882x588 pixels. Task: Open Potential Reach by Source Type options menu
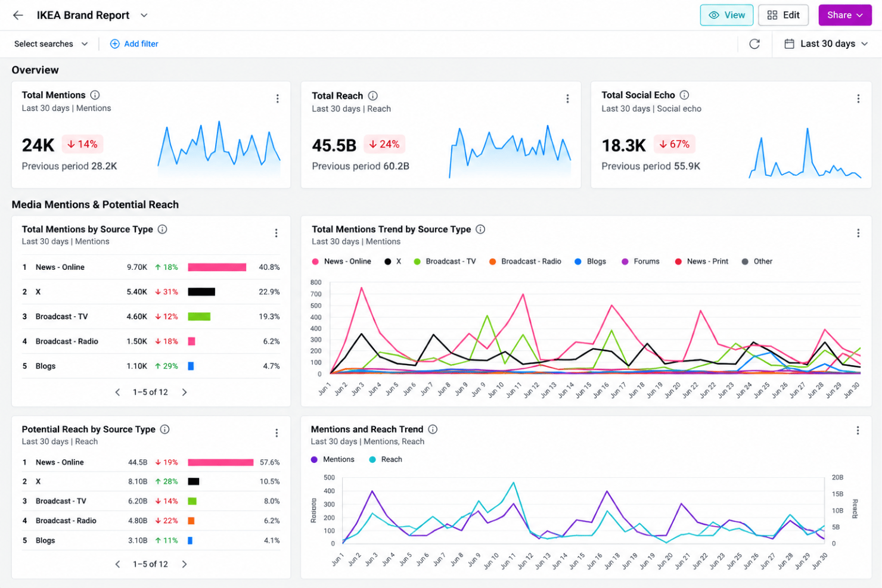(x=277, y=433)
